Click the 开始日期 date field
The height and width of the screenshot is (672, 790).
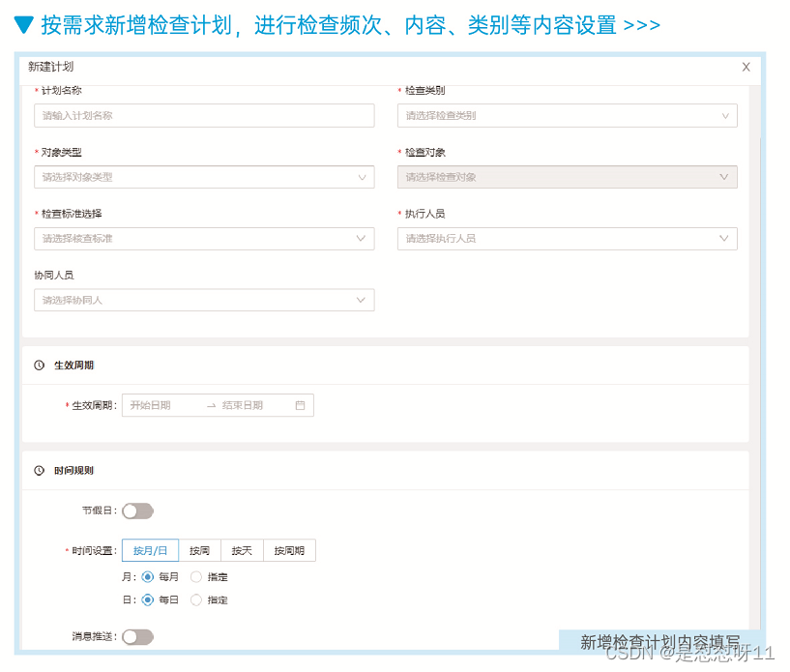151,405
